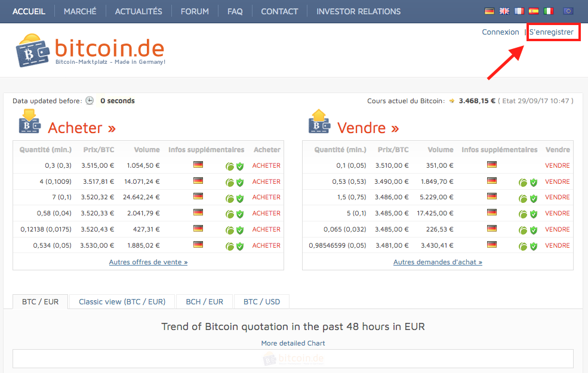Select the Spanish flag language icon
Screen dimensions: 588x373
pos(534,11)
